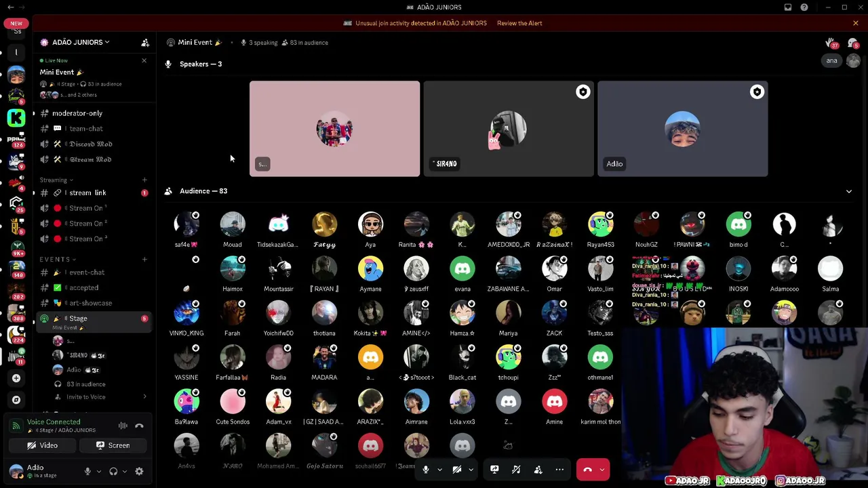The height and width of the screenshot is (488, 868).
Task: Collapse the EVENTS category
Action: point(58,260)
